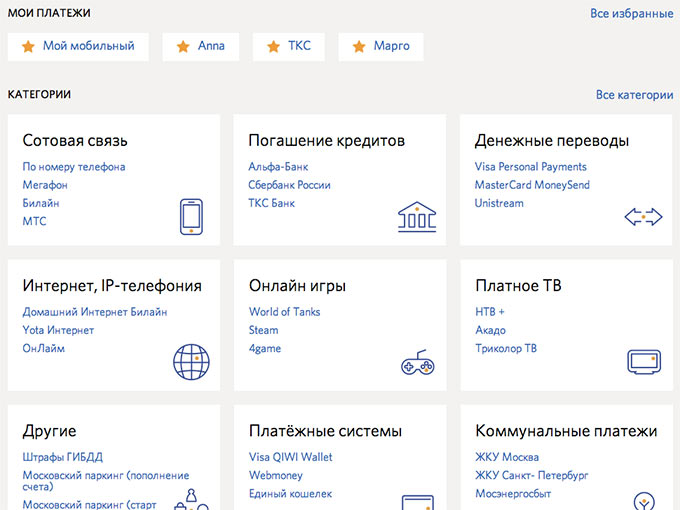Open Онлайн игры category heading

click(298, 286)
